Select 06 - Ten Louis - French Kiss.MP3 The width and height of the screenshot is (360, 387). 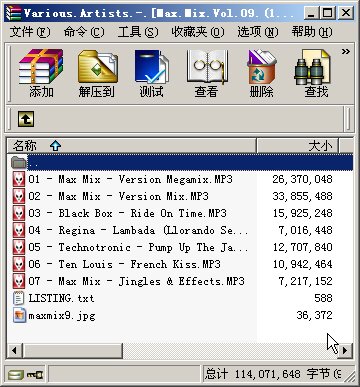[x=180, y=264]
